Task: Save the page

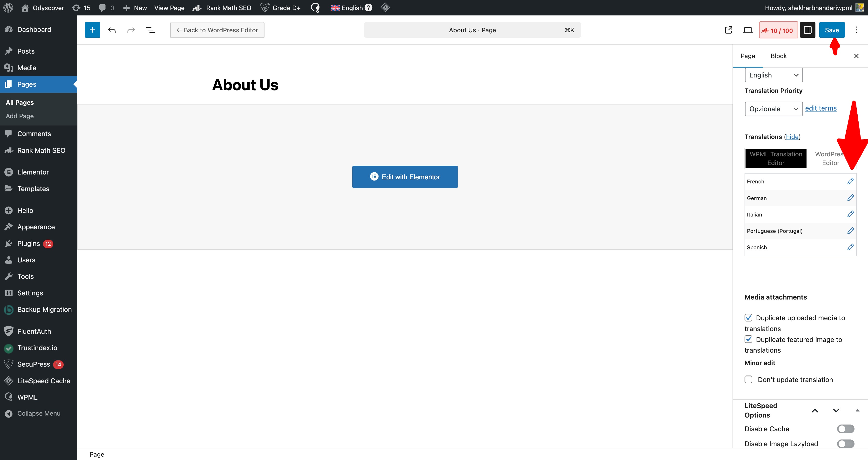Action: [832, 30]
